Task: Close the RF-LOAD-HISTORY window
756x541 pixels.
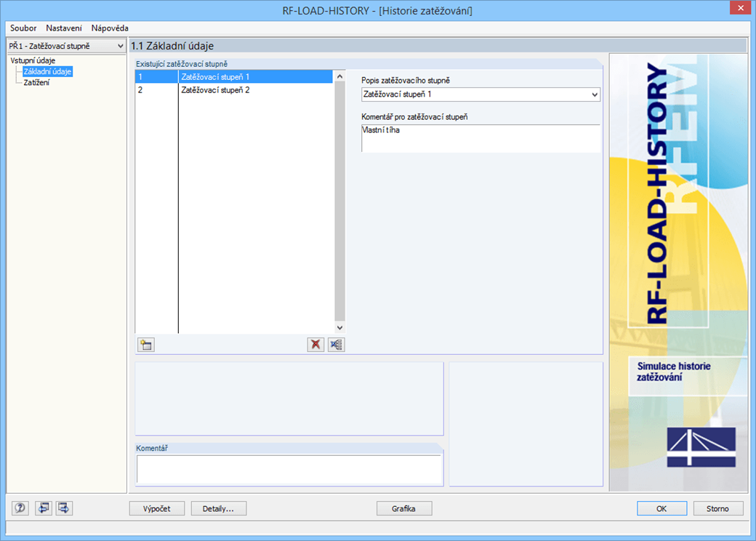Action: (x=741, y=8)
